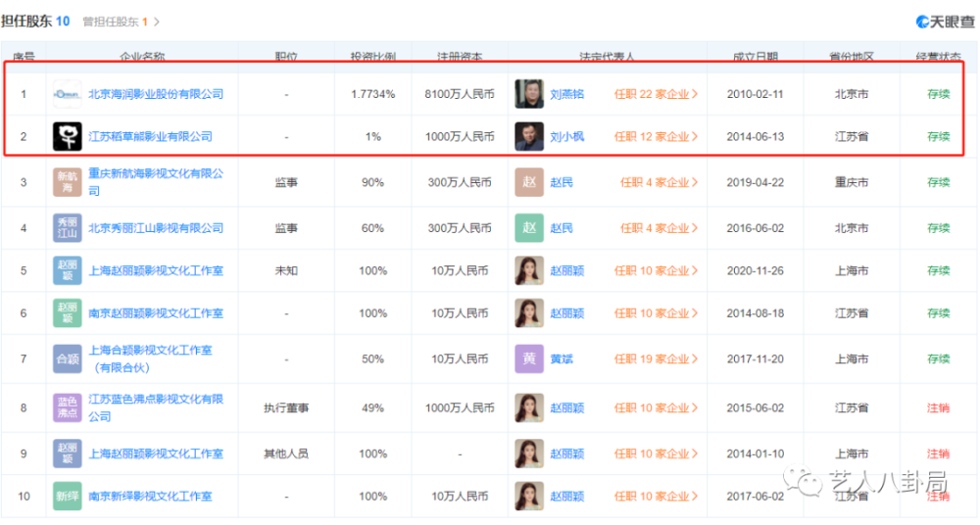
Task: Click the 新航海 company logo tile
Action: pyautogui.click(x=67, y=182)
